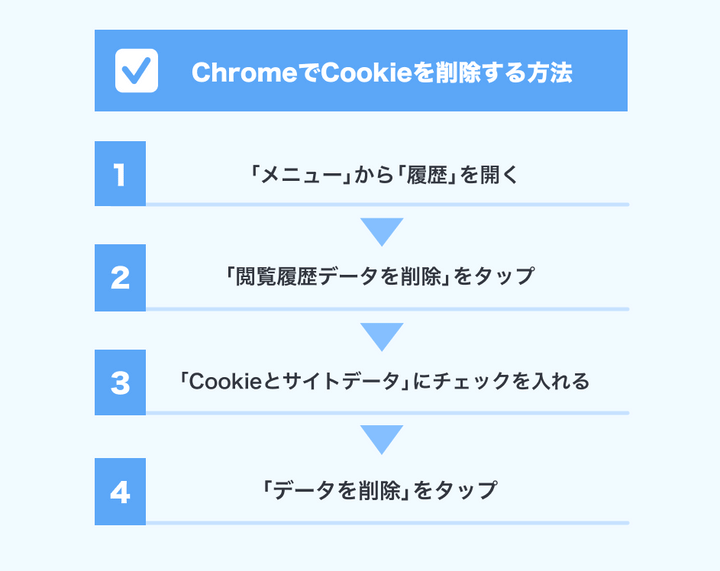Click the divider line beneath step 1

pyautogui.click(x=387, y=204)
